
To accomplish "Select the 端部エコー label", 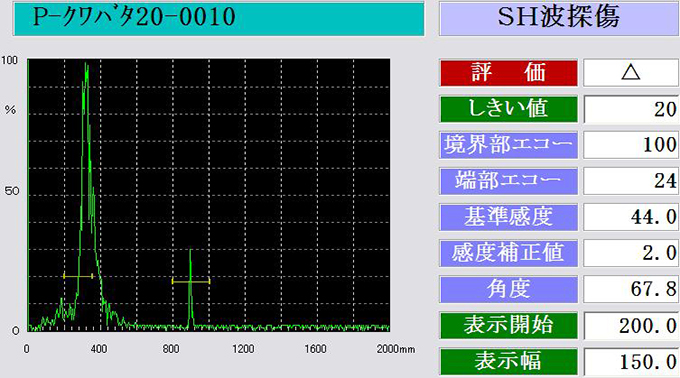I will click(508, 181).
